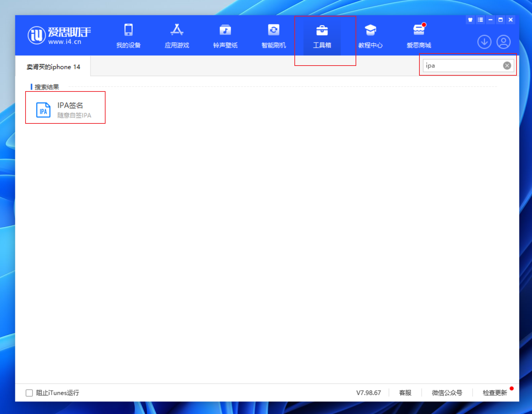This screenshot has height=414, width=532.
Task: Close the 爱思助手 window
Action: click(x=510, y=20)
